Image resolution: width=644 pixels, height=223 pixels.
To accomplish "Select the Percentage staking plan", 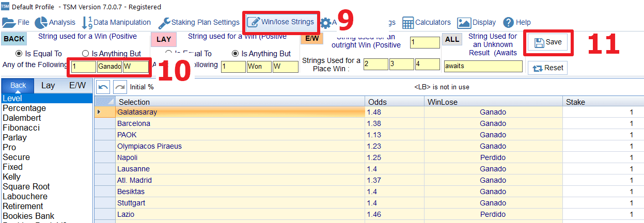I will 46,108.
